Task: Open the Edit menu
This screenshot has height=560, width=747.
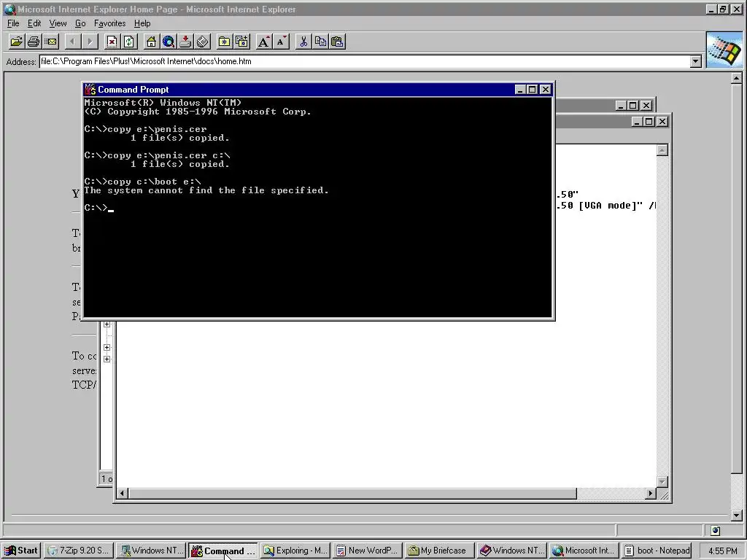Action: pos(34,23)
